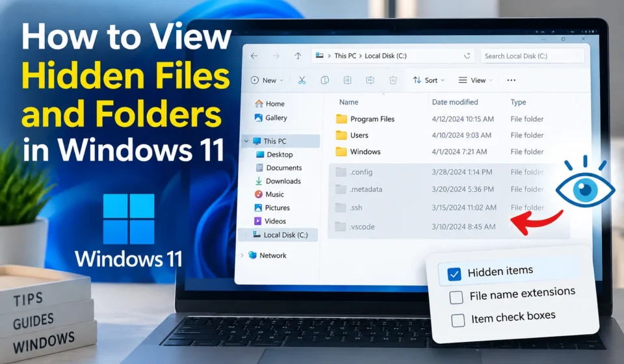Open the New dropdown menu

coord(267,81)
